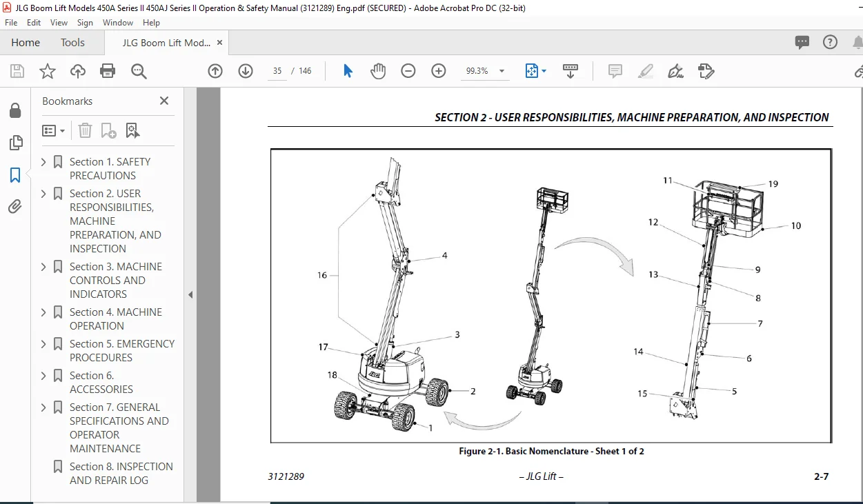Click the Save file icon

[x=17, y=71]
